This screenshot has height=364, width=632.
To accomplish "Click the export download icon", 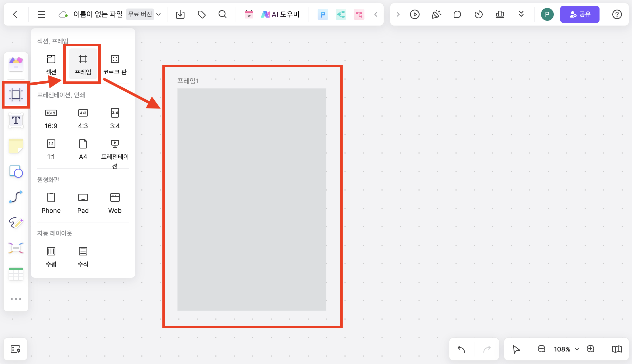I will (x=180, y=14).
